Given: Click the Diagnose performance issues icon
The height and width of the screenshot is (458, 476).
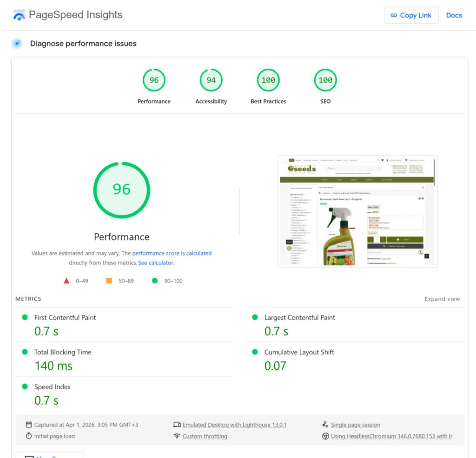Looking at the screenshot, I should (x=17, y=44).
